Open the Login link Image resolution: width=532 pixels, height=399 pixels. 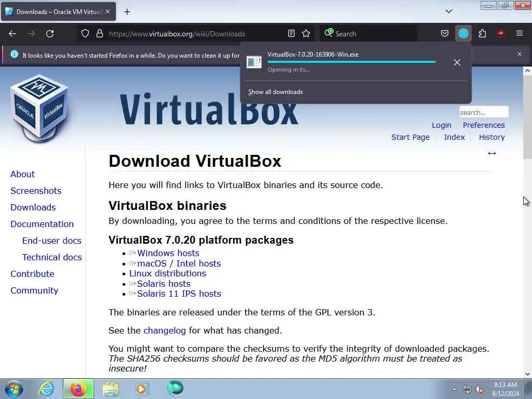(x=442, y=125)
